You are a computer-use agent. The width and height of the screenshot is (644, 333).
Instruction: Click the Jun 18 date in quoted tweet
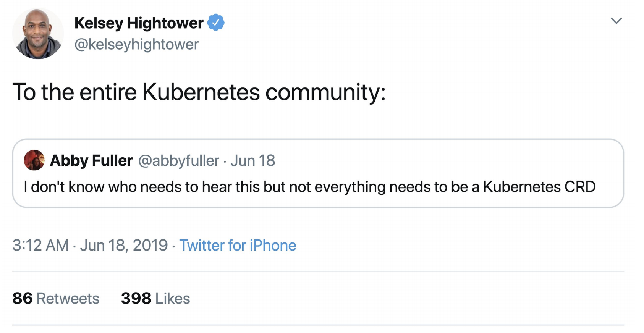(253, 161)
